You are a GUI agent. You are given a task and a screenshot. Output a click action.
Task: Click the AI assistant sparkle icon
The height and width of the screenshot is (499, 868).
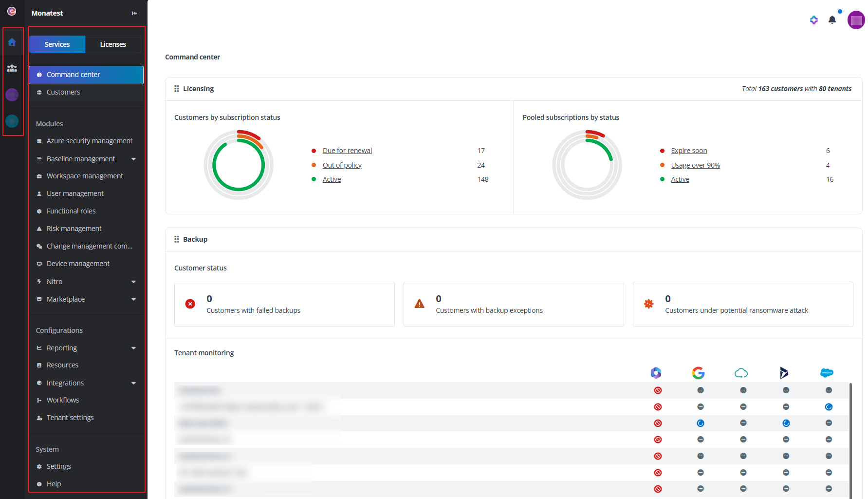pos(813,20)
